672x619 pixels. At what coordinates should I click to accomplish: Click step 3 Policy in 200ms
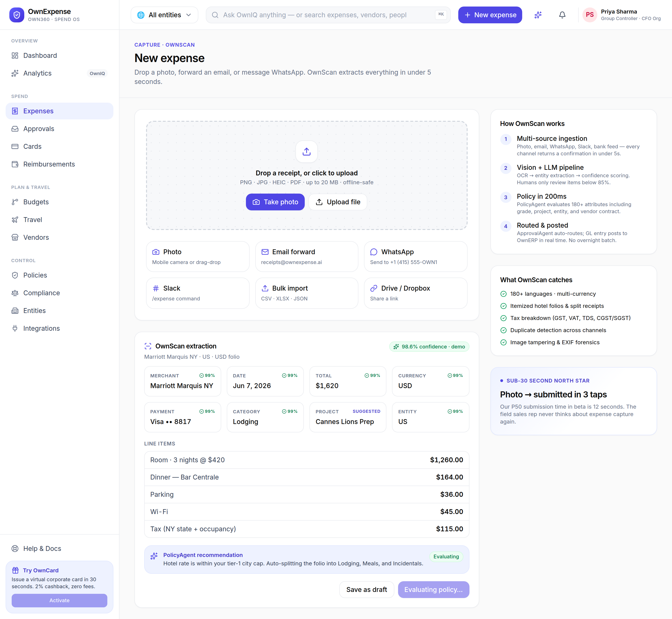[574, 204]
